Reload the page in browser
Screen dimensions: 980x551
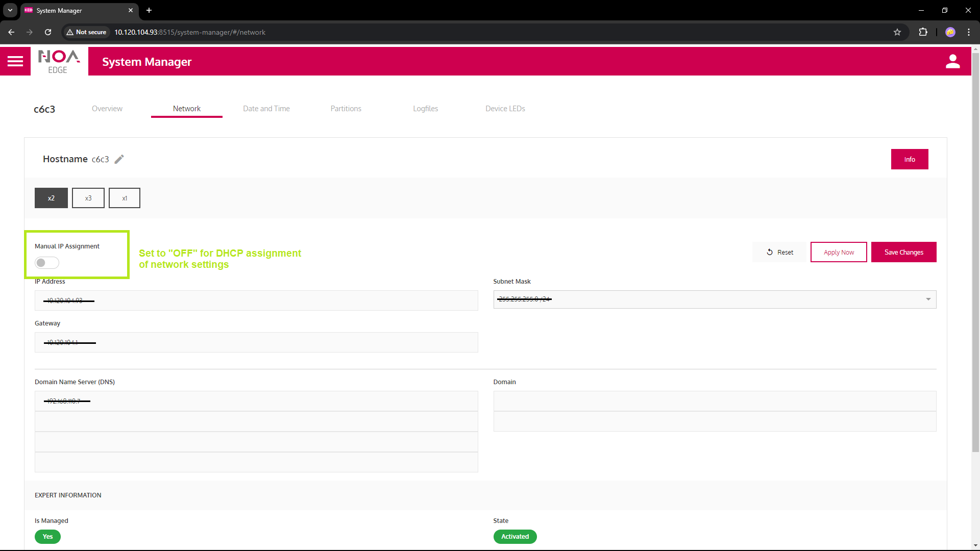click(48, 32)
